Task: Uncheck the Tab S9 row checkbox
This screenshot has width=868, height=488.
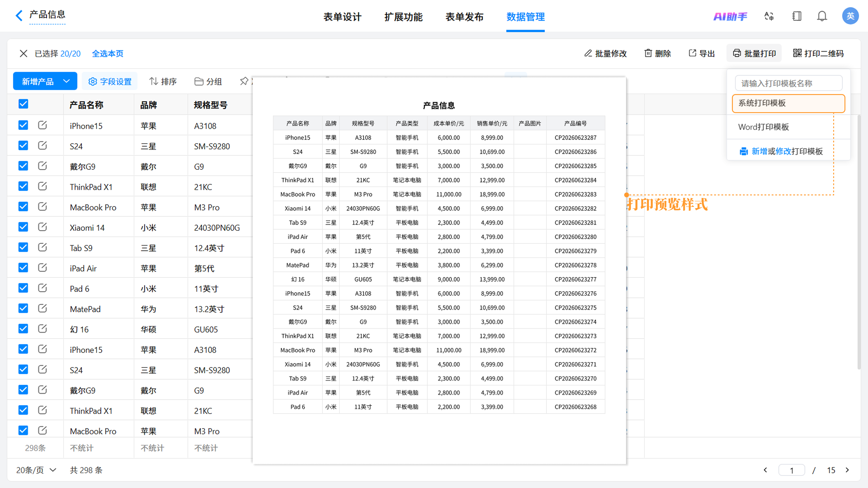Action: pyautogui.click(x=23, y=247)
